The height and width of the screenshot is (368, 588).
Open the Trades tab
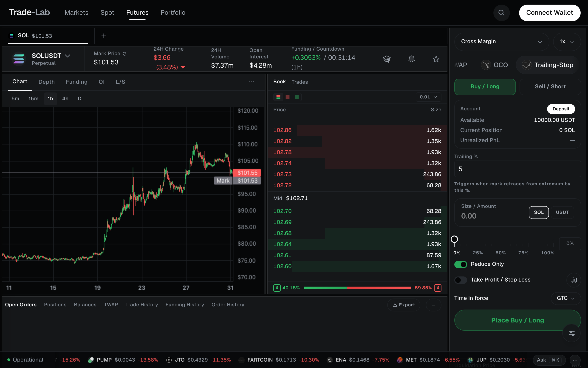300,82
